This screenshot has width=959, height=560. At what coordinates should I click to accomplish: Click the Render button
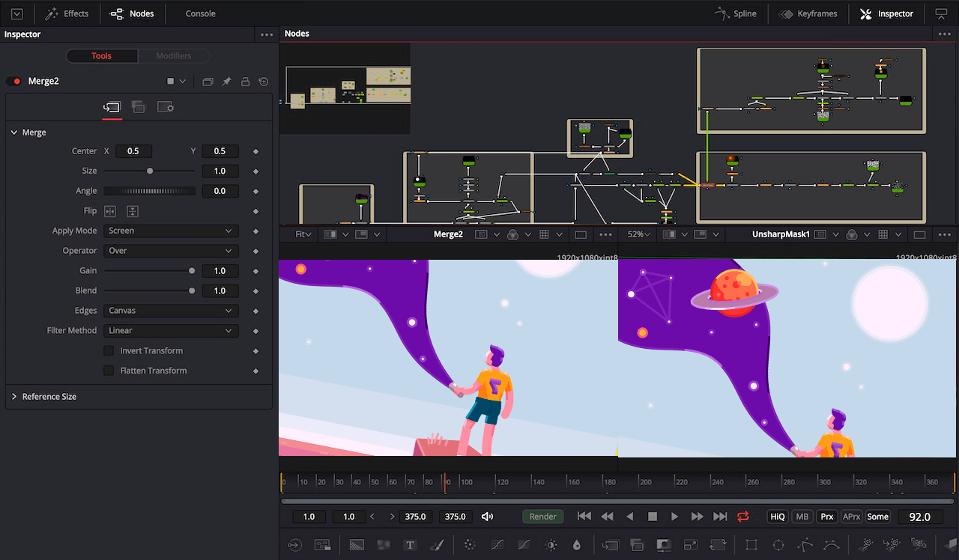pos(542,516)
